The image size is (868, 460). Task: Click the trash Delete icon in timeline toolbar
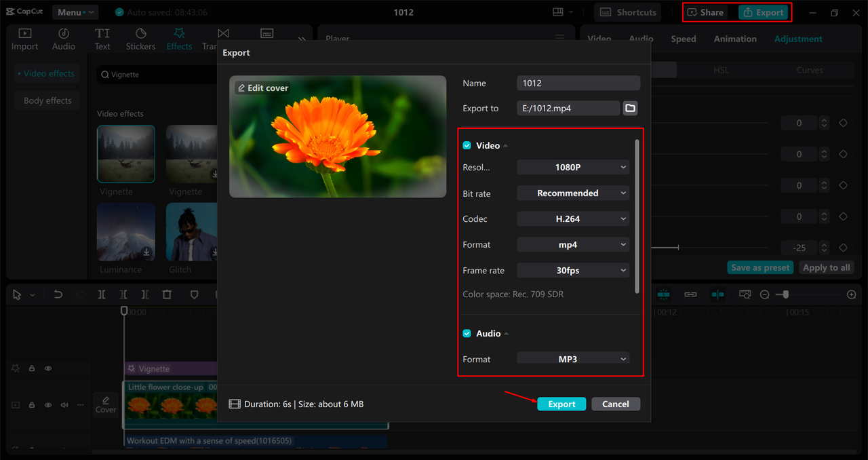pyautogui.click(x=167, y=294)
